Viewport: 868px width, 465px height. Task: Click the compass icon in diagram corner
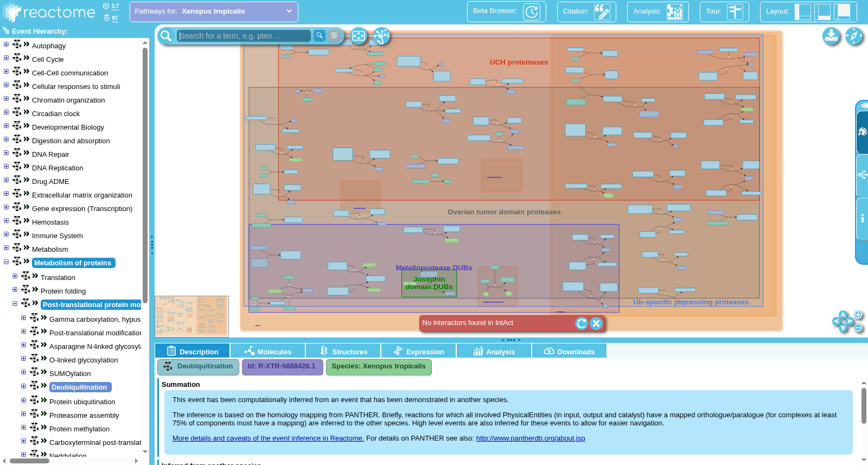[x=854, y=36]
